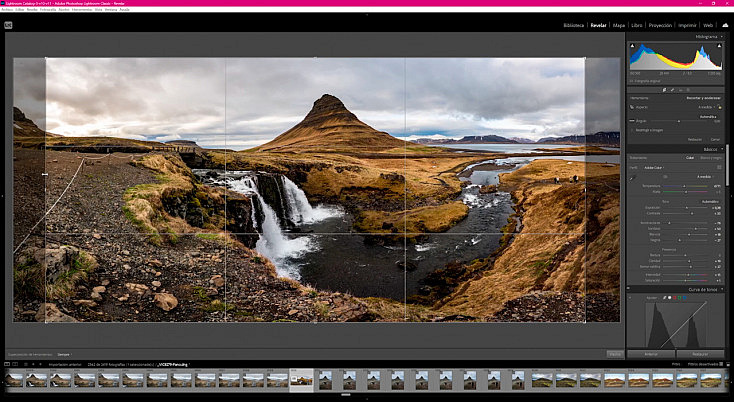Screen dimensions: 734x402
Task: Open the Aspecto A medida dropdown
Action: point(706,107)
